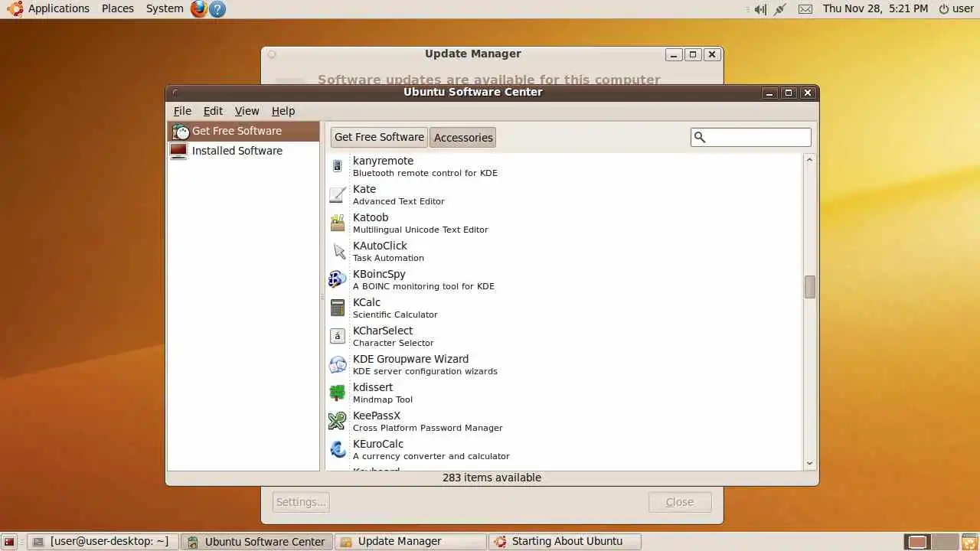The height and width of the screenshot is (551, 980).
Task: Select Katoob Multilingual Unicode Text Editor
Action: tap(564, 223)
